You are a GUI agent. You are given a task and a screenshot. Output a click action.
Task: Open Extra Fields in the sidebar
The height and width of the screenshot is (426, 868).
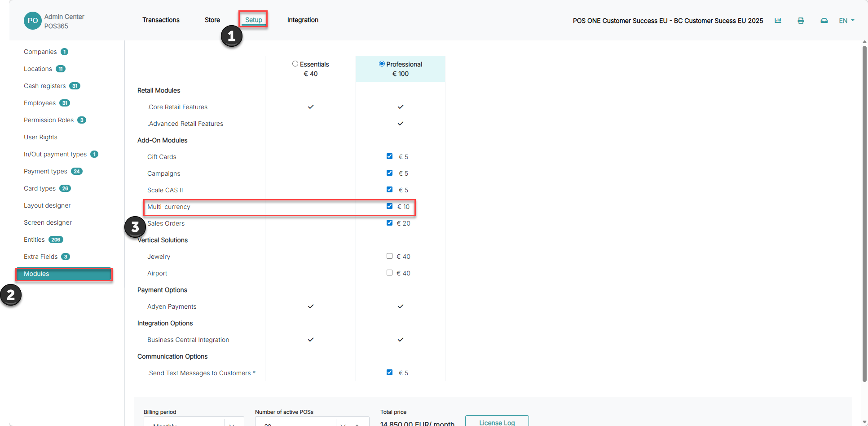pyautogui.click(x=41, y=257)
